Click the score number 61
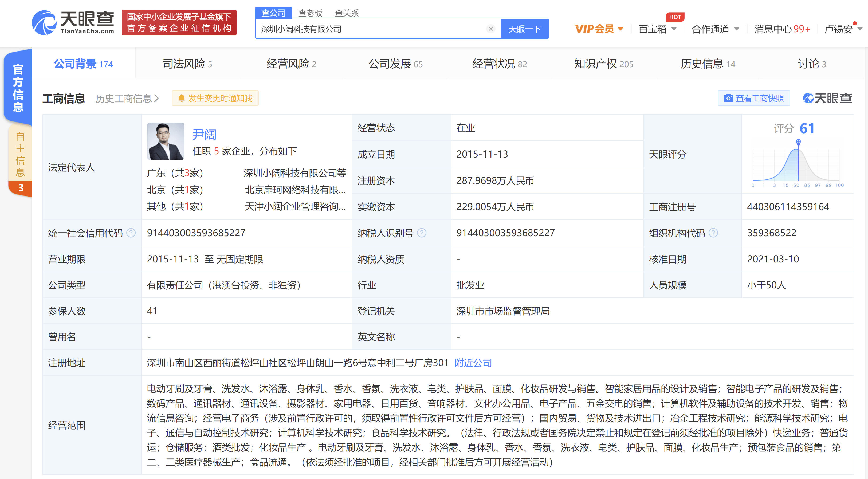This screenshot has width=868, height=479. tap(807, 128)
